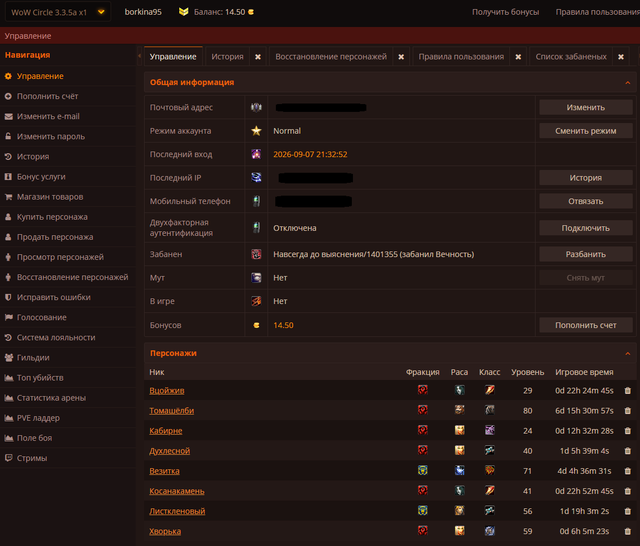
Task: Click the trash icon for Вцойжив
Action: click(x=628, y=391)
